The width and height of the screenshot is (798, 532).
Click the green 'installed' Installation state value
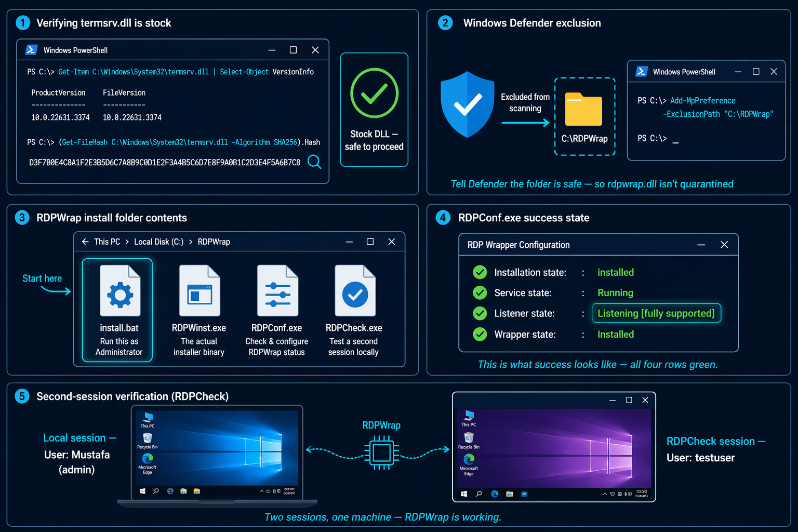pos(616,272)
